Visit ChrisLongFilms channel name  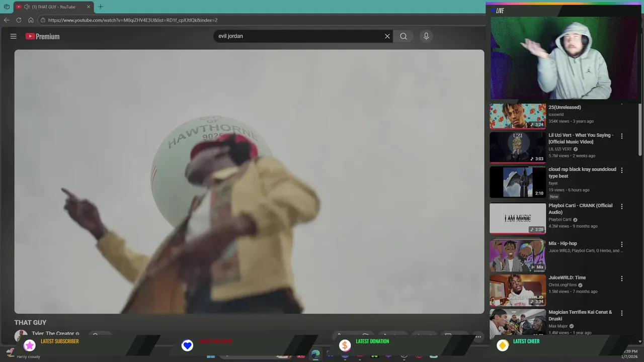point(562,285)
